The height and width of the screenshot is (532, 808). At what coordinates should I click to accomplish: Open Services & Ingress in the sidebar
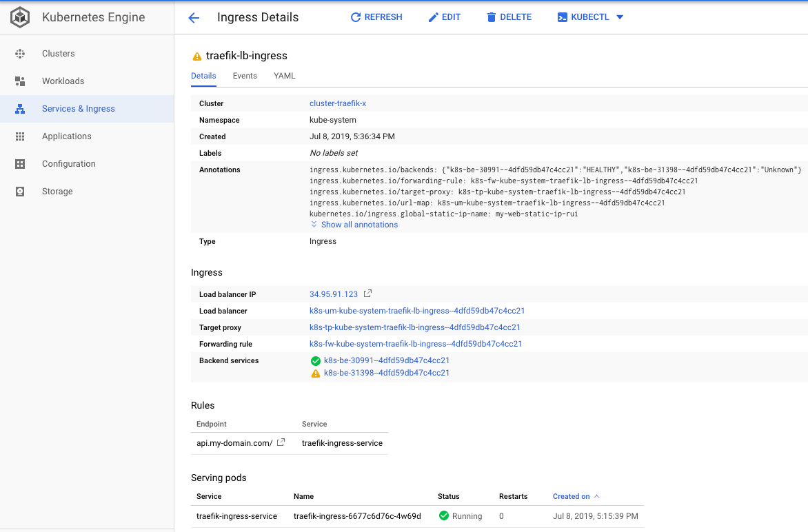79,109
